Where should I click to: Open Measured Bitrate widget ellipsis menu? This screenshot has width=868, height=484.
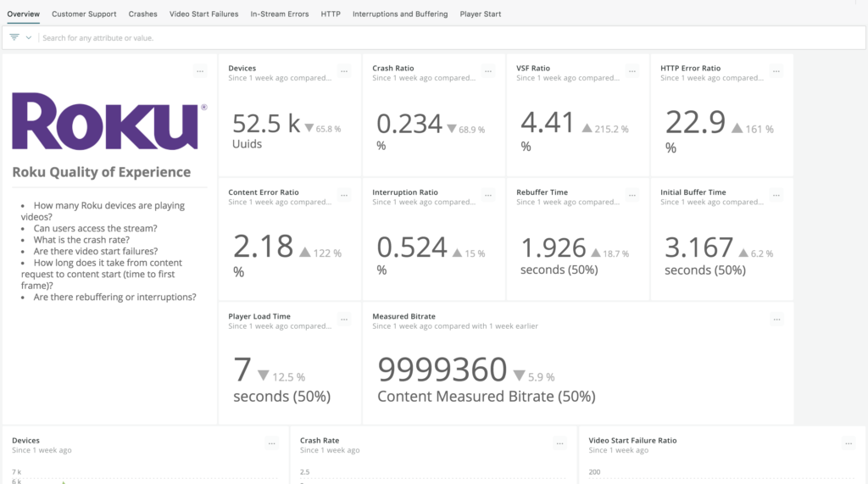(x=776, y=319)
